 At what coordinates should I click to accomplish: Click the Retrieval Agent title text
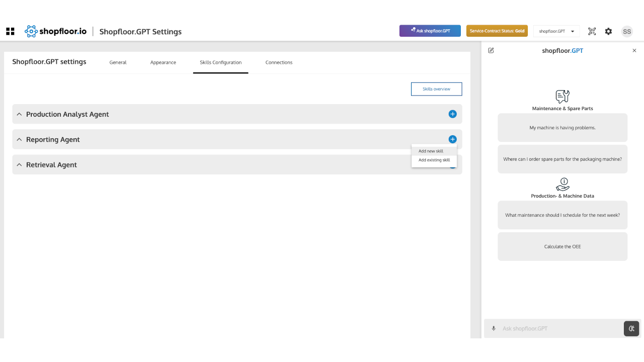(x=51, y=164)
